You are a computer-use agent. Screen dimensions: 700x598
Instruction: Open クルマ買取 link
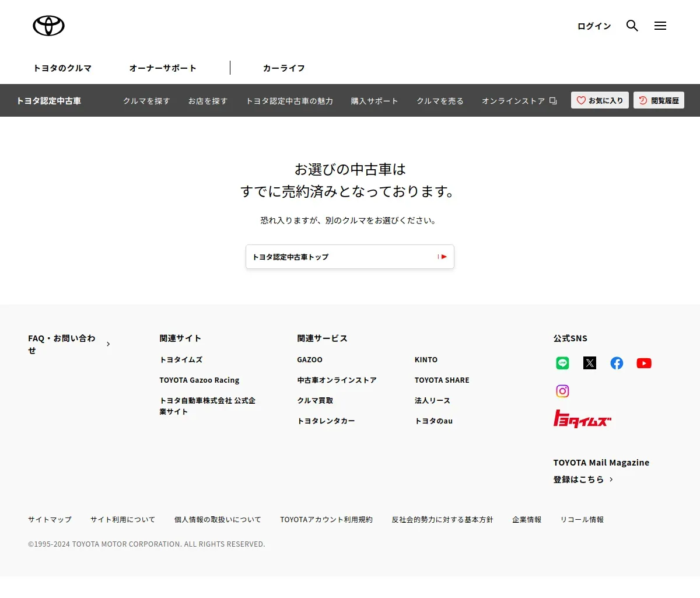[315, 401]
